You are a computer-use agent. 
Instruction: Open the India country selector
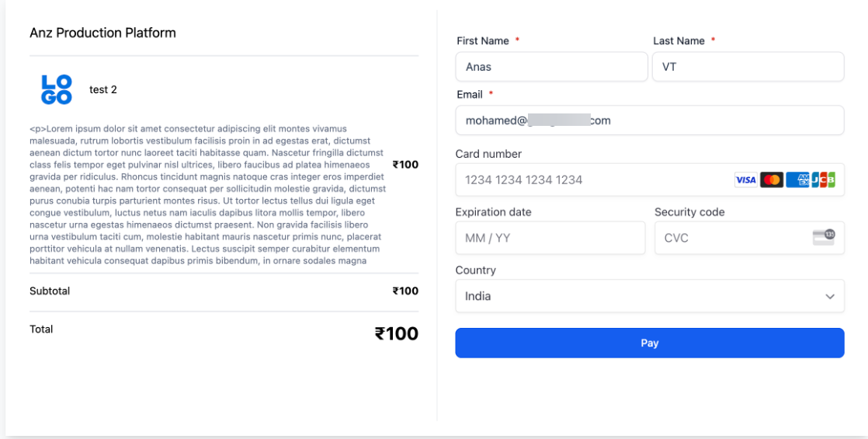tap(637, 296)
